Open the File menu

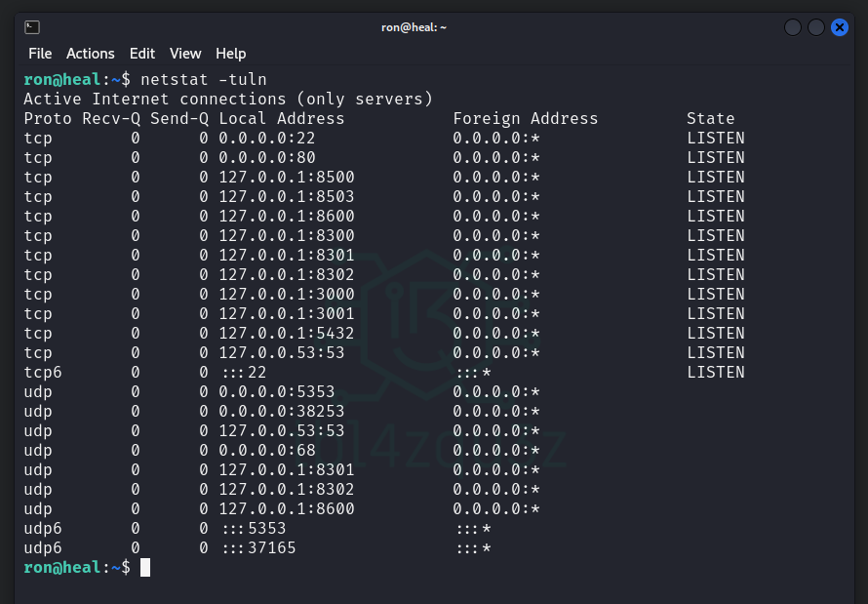point(40,54)
